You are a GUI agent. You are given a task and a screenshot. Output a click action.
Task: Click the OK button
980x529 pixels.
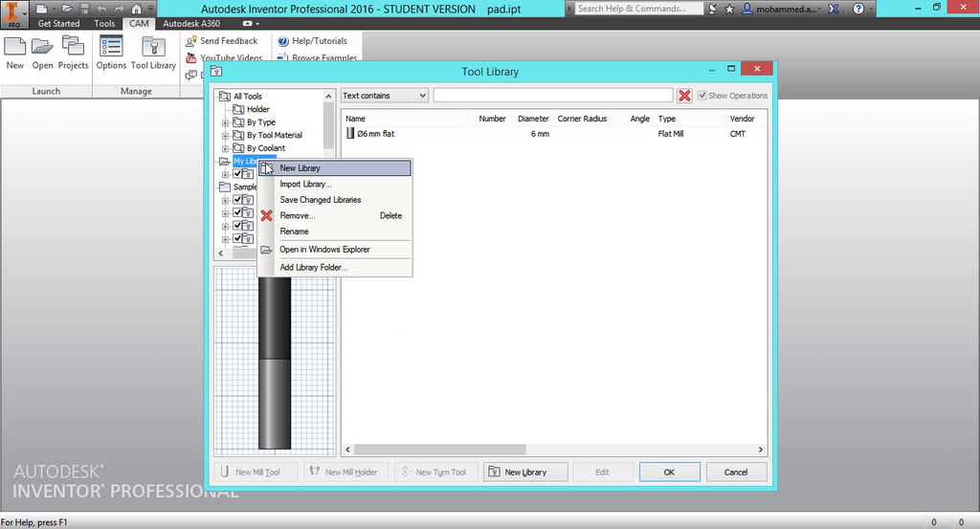669,473
